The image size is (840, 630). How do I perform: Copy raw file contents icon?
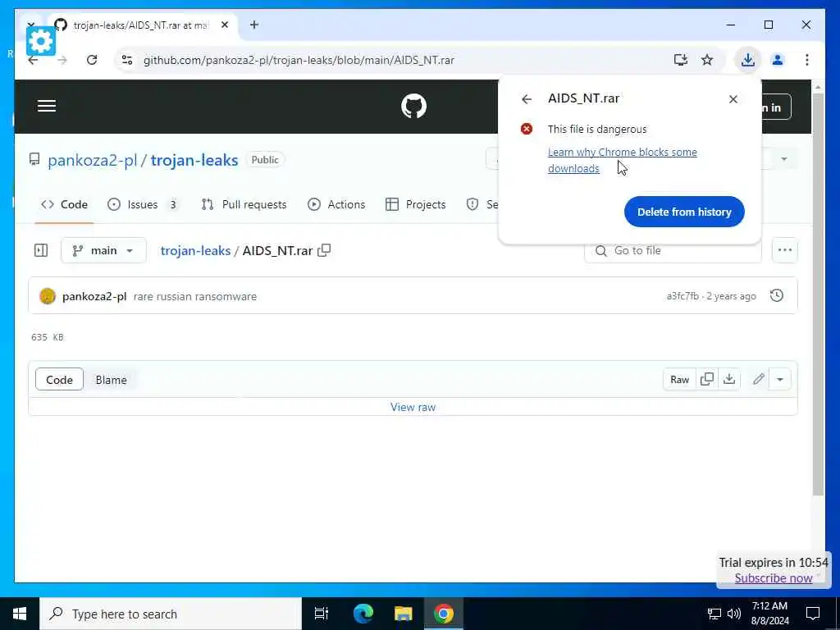(x=706, y=379)
